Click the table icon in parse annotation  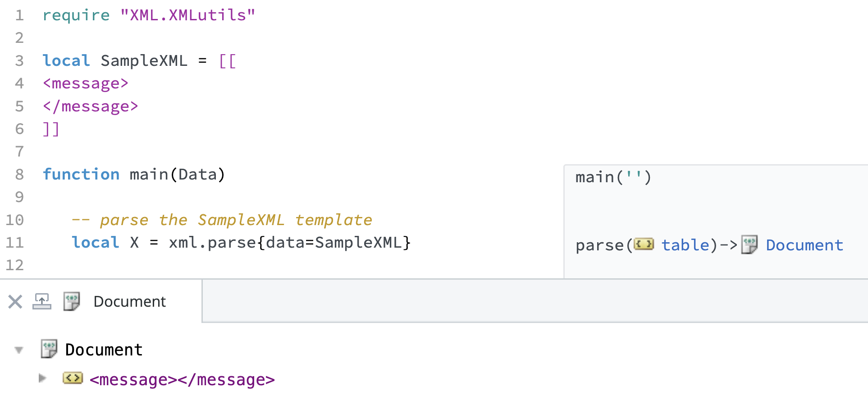click(644, 244)
